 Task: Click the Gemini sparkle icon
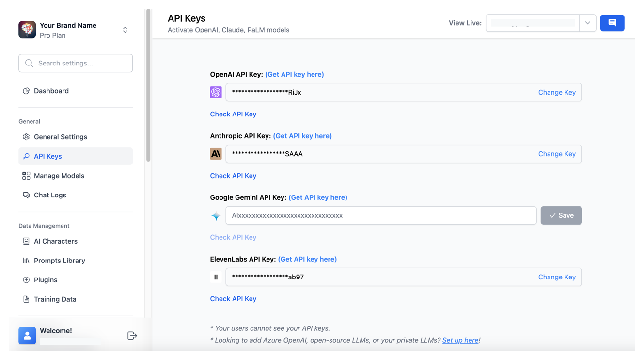click(x=216, y=216)
